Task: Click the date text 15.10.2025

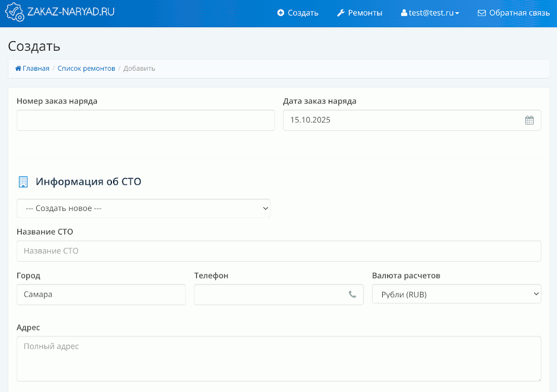Action: [310, 120]
